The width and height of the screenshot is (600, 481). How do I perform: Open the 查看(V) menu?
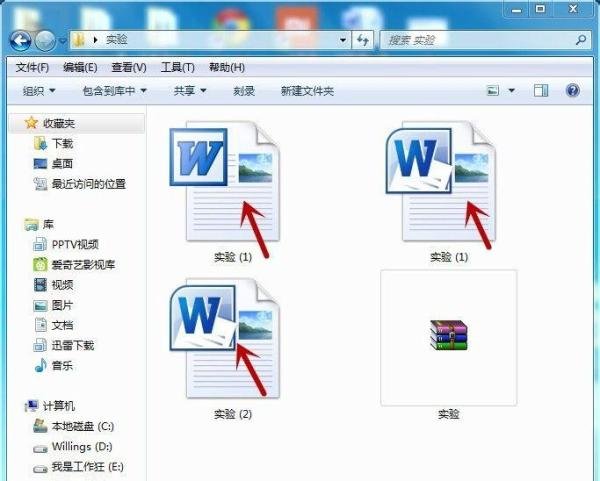click(x=129, y=68)
